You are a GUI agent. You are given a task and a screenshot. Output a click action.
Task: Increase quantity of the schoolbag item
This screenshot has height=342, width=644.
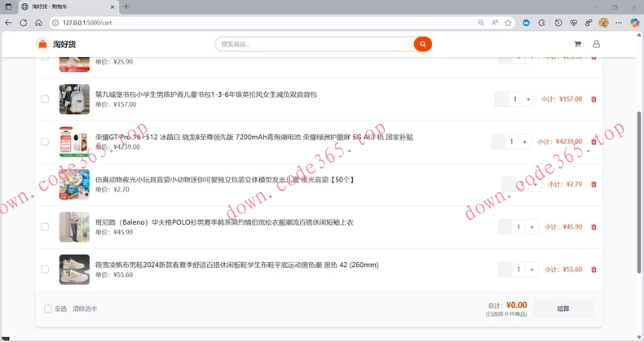528,99
